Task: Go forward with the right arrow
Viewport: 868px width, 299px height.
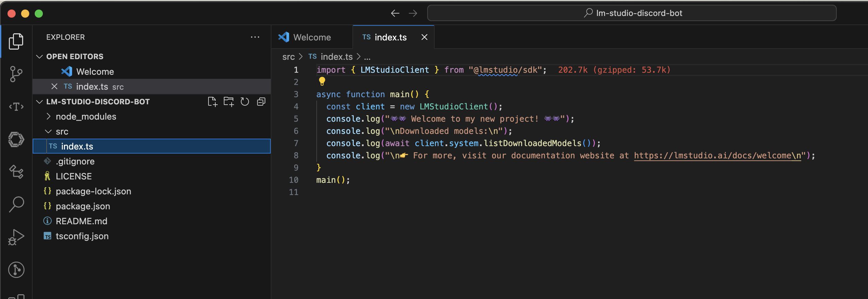Action: [x=413, y=13]
